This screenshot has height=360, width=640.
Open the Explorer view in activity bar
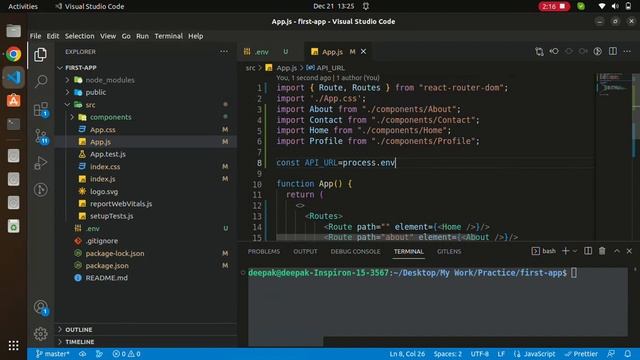[40, 54]
